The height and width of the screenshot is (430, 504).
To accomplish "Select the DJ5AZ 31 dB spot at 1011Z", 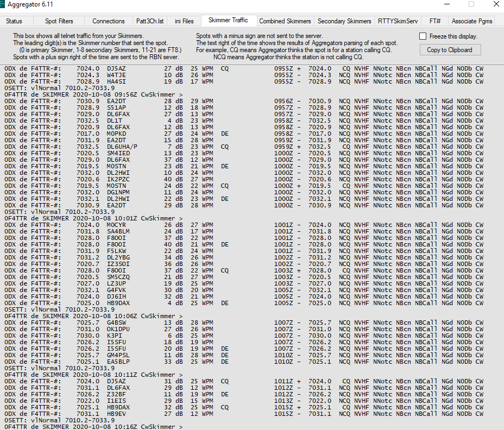I will (244, 381).
